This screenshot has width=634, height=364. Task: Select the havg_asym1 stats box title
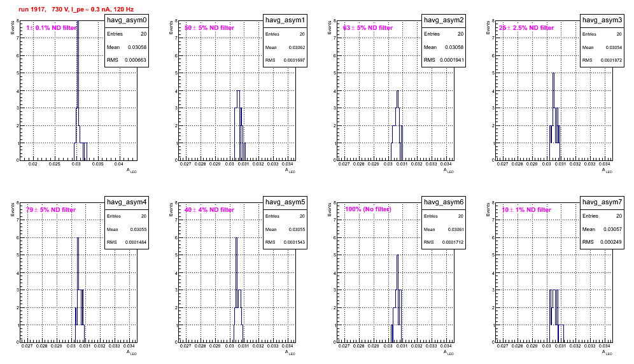pyautogui.click(x=285, y=20)
